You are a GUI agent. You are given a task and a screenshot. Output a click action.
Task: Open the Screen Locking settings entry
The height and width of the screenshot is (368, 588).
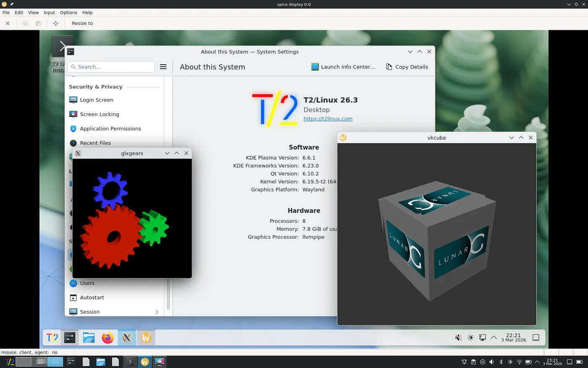99,114
